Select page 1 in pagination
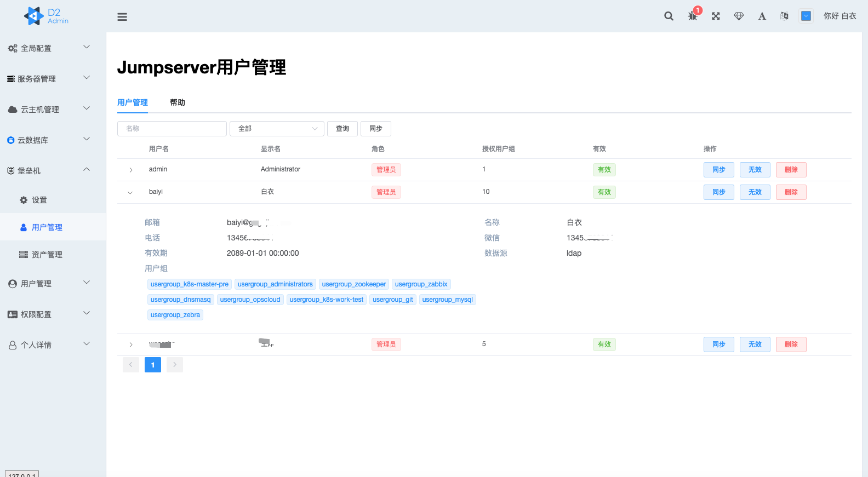 (x=153, y=365)
